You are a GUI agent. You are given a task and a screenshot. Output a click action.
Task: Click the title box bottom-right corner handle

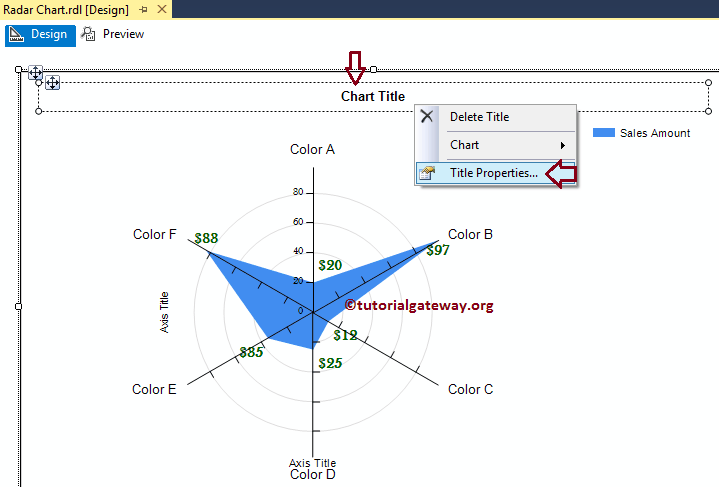[708, 111]
